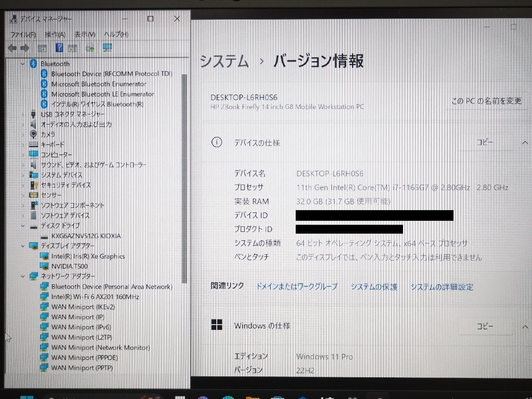The width and height of the screenshot is (532, 399).
Task: Collapse ディスプレイ アダプター category
Action: [23, 246]
